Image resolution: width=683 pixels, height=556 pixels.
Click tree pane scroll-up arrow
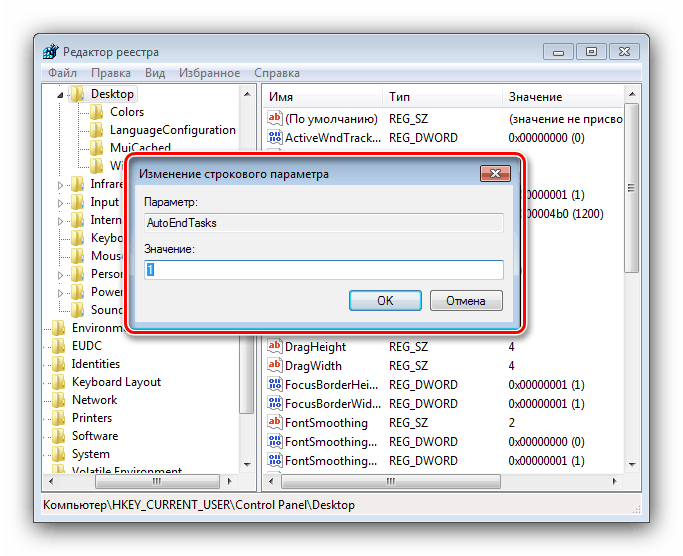coord(247,94)
